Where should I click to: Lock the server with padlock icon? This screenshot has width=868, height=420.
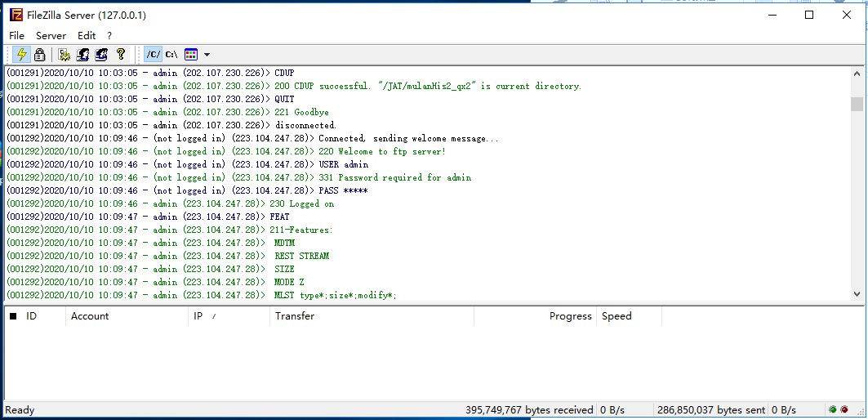(39, 54)
